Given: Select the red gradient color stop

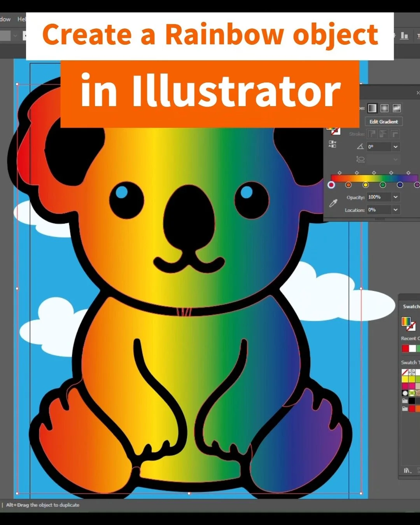Looking at the screenshot, I should [x=331, y=185].
